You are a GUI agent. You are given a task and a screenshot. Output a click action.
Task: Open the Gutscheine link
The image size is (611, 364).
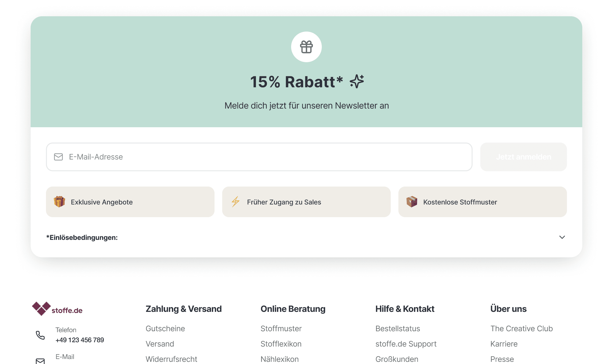pyautogui.click(x=165, y=328)
